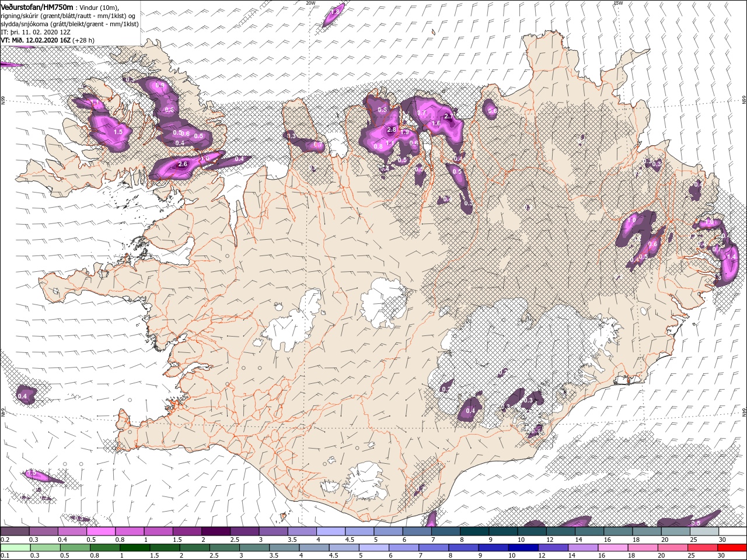This screenshot has width=747, height=560.
Task: Click the 1.9 precipitation value on the map
Action: tap(404, 132)
